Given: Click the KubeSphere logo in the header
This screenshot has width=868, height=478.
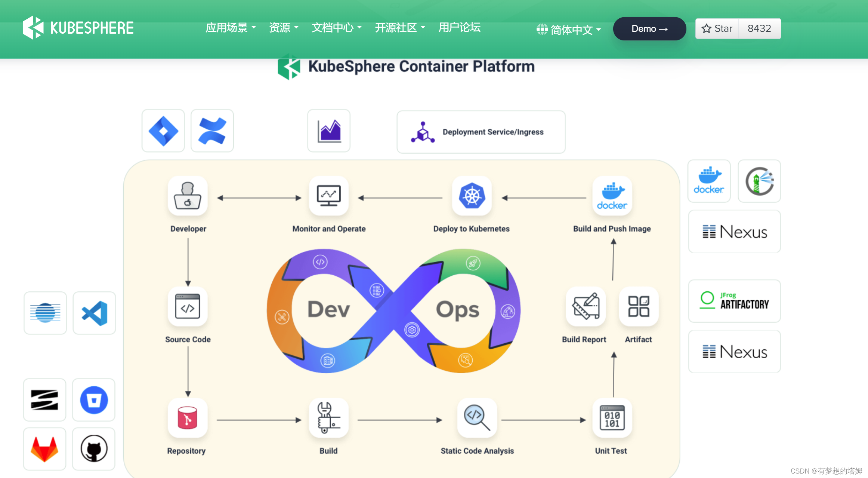Looking at the screenshot, I should tap(78, 28).
